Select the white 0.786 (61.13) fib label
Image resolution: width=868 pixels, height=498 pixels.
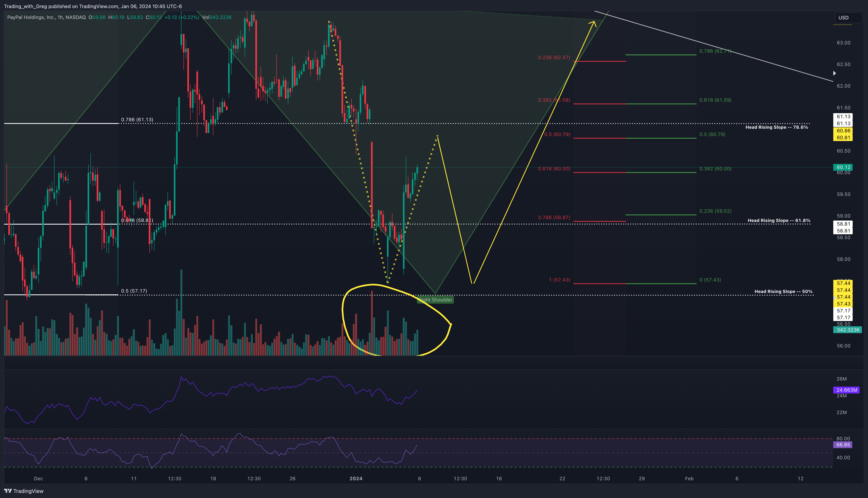pos(137,119)
